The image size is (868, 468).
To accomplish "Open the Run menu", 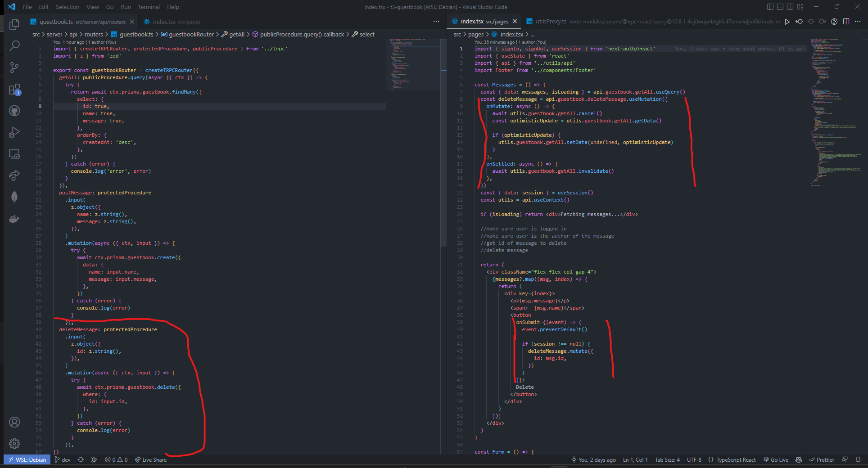I will [126, 7].
